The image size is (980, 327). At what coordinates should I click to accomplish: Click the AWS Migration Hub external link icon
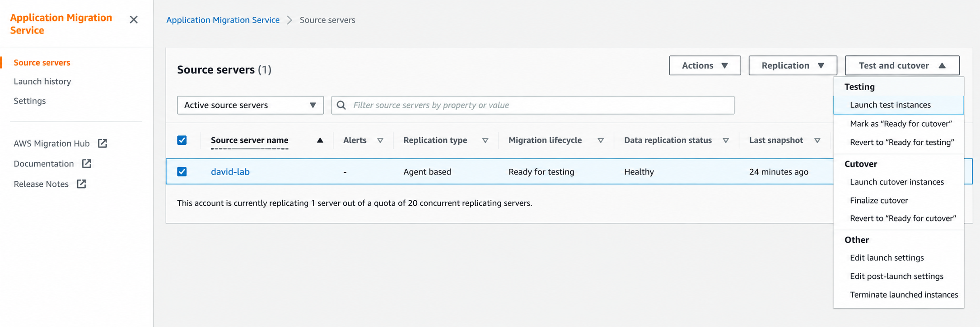coord(103,143)
